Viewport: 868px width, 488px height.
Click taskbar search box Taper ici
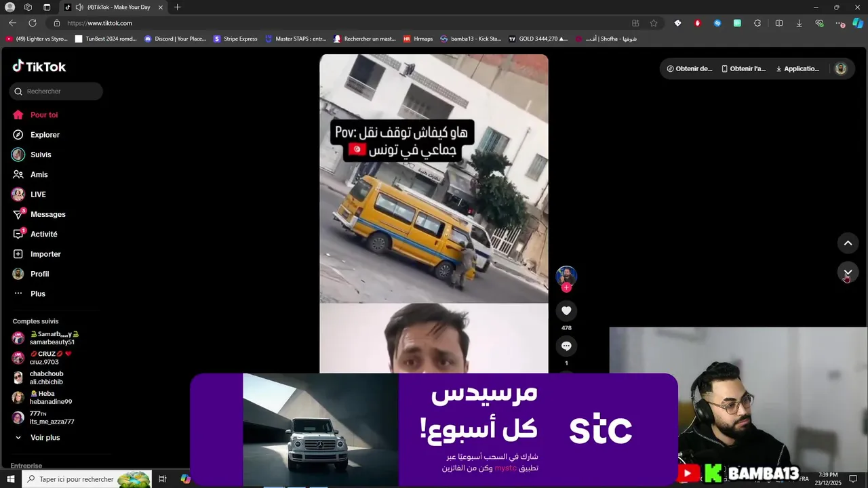pos(87,479)
